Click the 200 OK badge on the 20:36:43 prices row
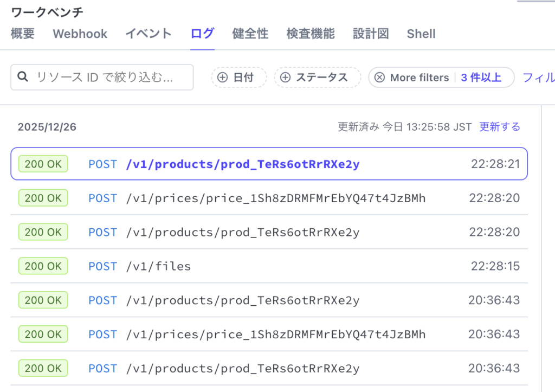This screenshot has width=555, height=392. pyautogui.click(x=43, y=334)
